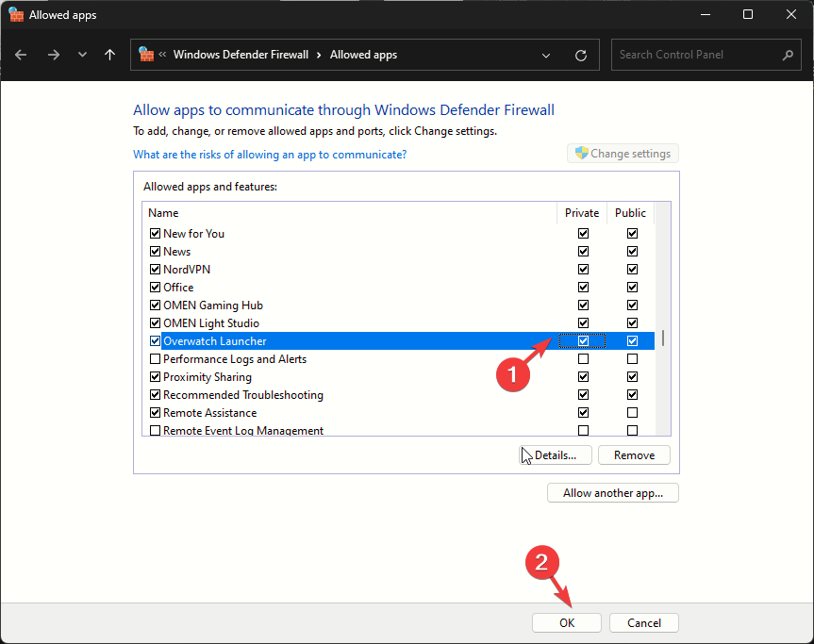The height and width of the screenshot is (644, 814).
Task: Refresh the Allowed apps page
Action: pos(581,55)
